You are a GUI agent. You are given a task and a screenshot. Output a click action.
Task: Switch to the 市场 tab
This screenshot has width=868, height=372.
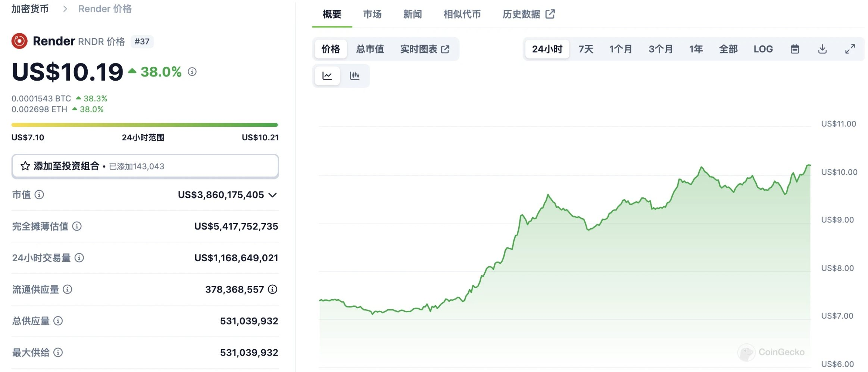pyautogui.click(x=372, y=14)
